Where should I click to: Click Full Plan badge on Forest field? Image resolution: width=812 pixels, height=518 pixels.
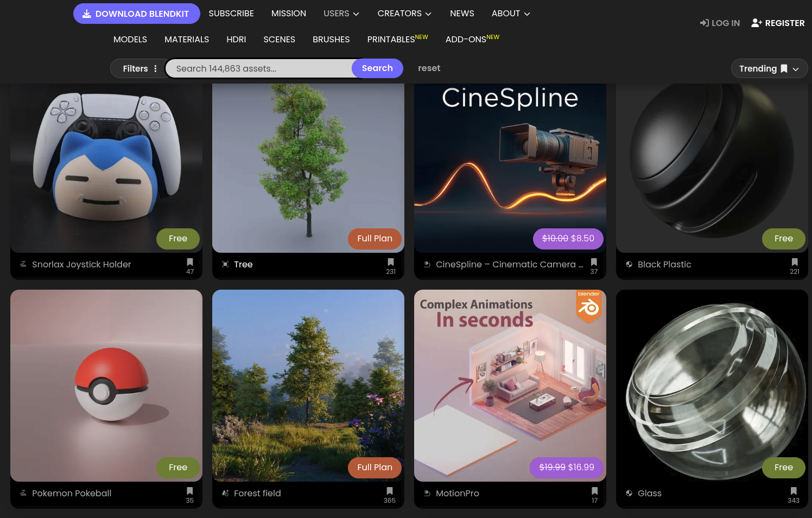[375, 468]
